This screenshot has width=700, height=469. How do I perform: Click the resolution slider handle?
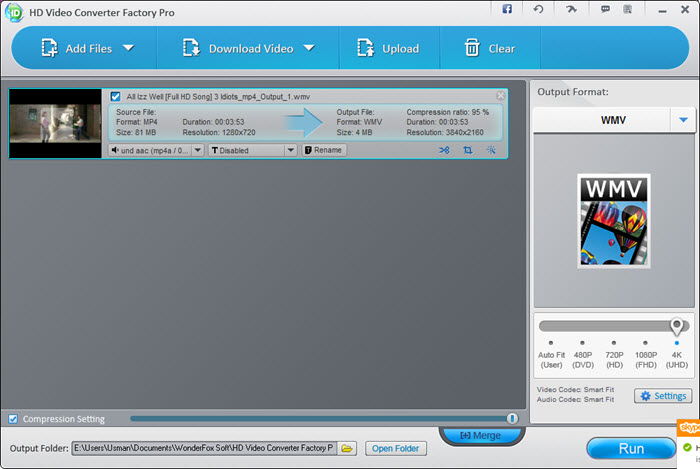point(677,326)
